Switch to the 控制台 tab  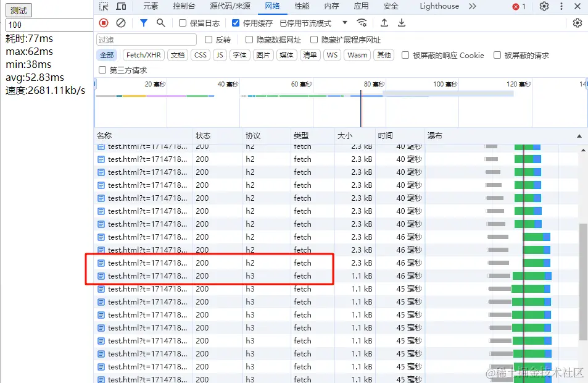184,6
